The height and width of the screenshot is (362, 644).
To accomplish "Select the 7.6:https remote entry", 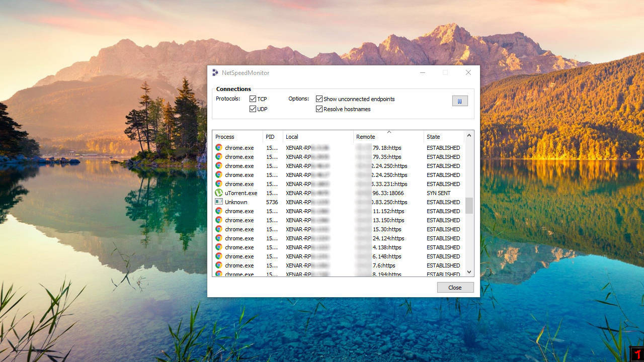I will point(384,265).
